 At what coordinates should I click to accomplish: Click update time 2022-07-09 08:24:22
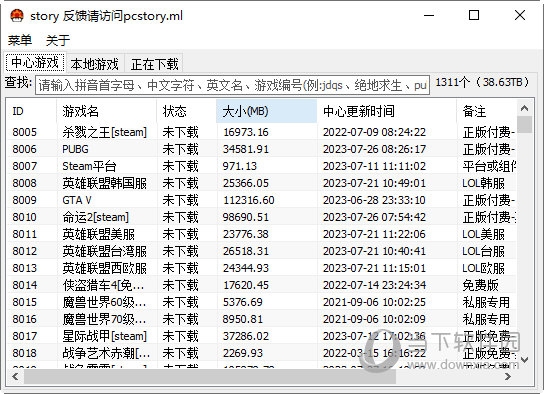[374, 132]
